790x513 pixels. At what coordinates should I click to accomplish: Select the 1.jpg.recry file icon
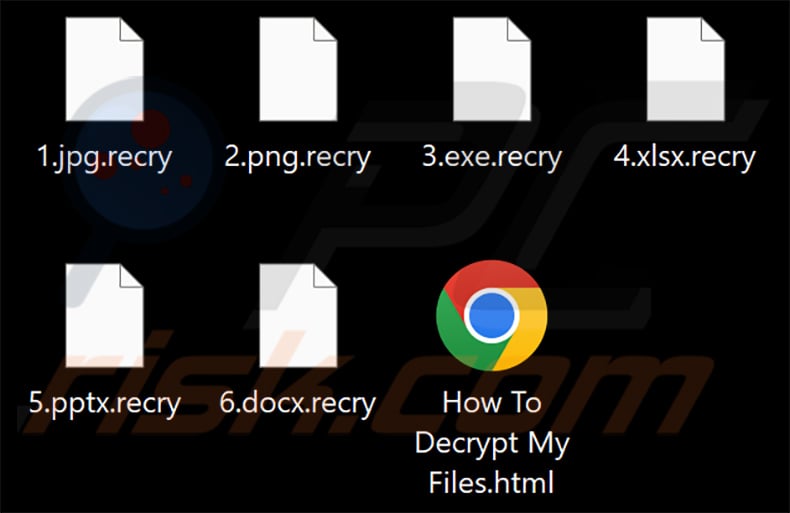[x=104, y=69]
